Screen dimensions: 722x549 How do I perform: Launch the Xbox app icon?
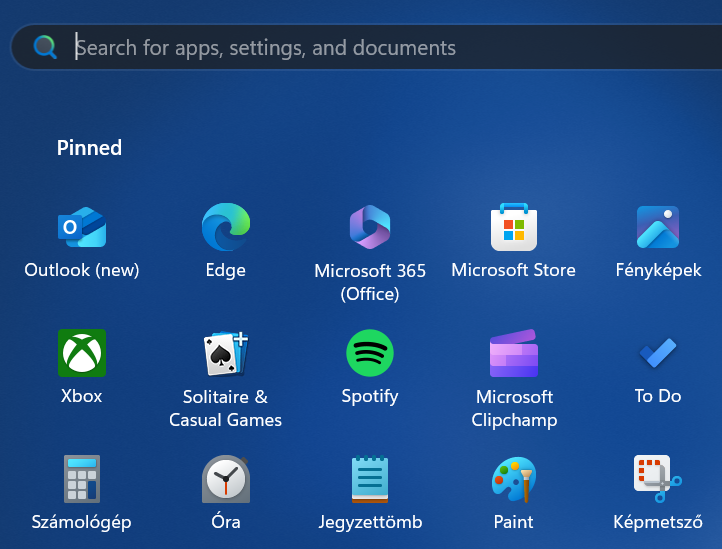click(82, 353)
